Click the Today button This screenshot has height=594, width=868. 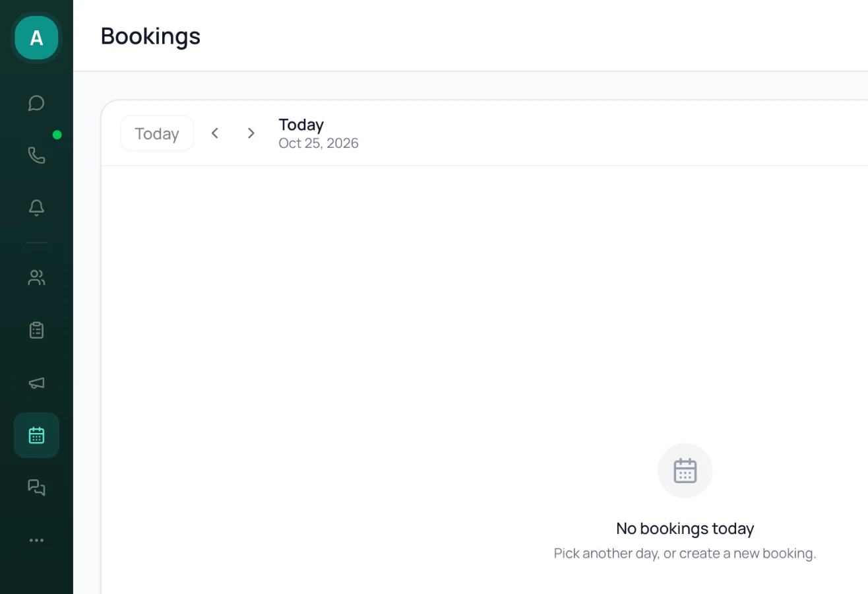(x=157, y=133)
